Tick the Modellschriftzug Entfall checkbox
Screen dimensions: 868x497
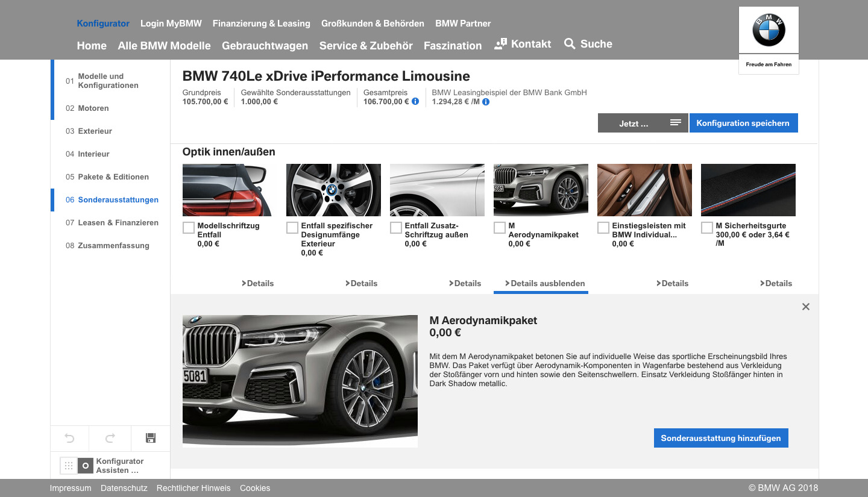[189, 228]
